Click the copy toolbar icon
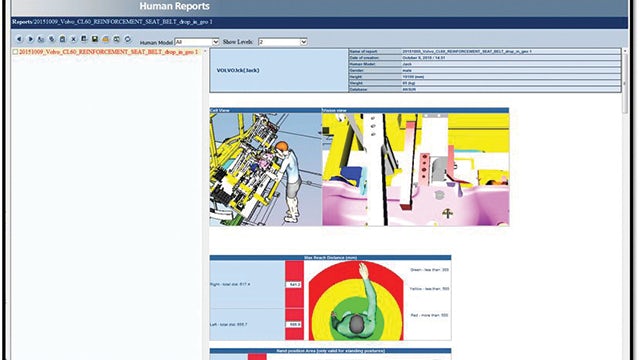 (52, 39)
